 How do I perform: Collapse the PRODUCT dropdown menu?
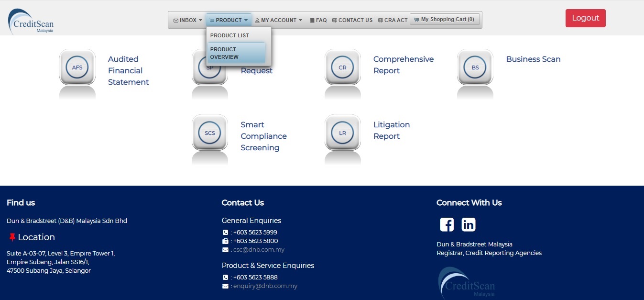pos(229,20)
